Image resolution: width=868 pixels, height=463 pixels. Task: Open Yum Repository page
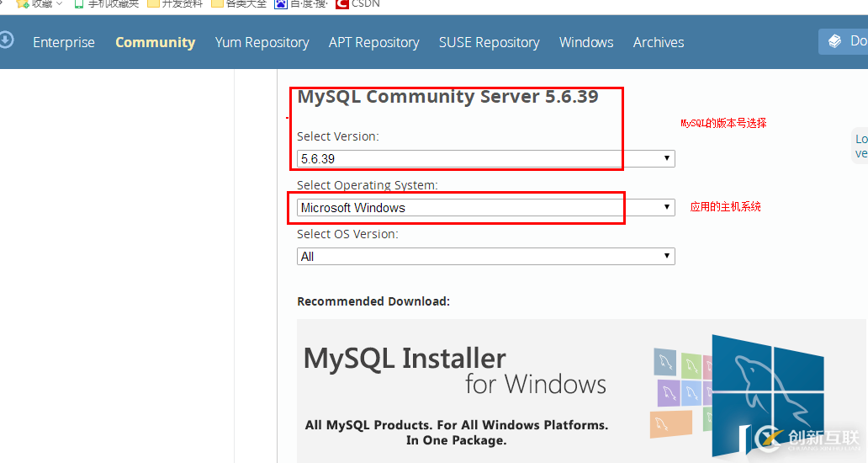tap(262, 43)
